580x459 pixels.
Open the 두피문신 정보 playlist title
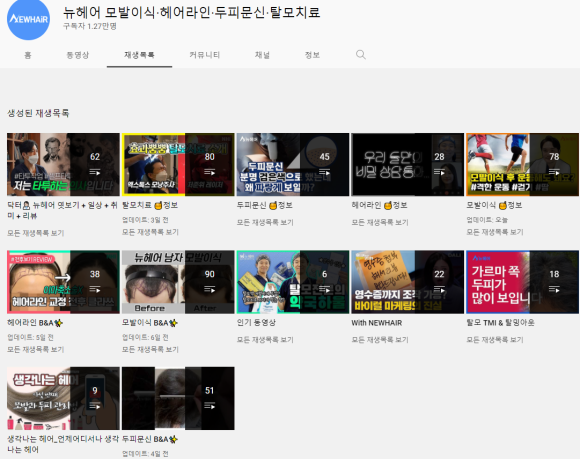coord(265,205)
